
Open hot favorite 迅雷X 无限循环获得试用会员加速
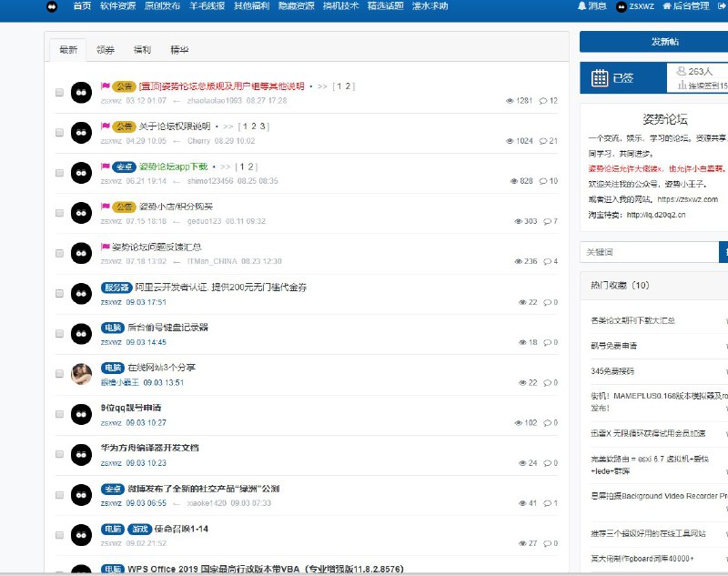pyautogui.click(x=648, y=433)
